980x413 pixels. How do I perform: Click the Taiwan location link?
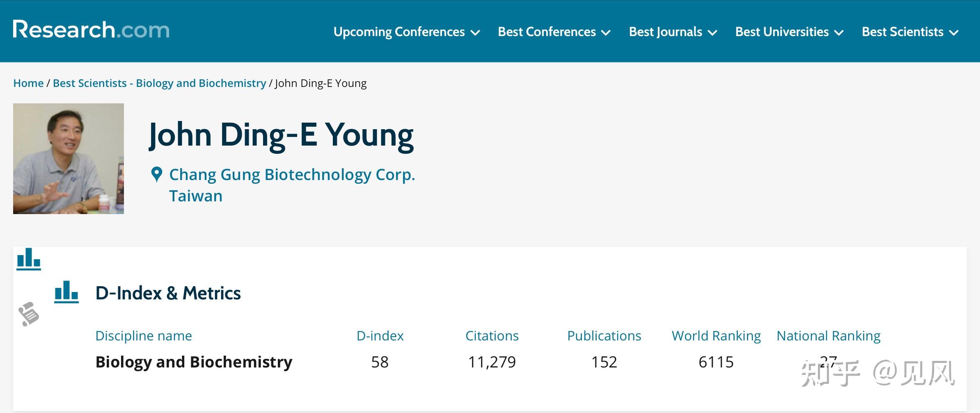point(196,196)
